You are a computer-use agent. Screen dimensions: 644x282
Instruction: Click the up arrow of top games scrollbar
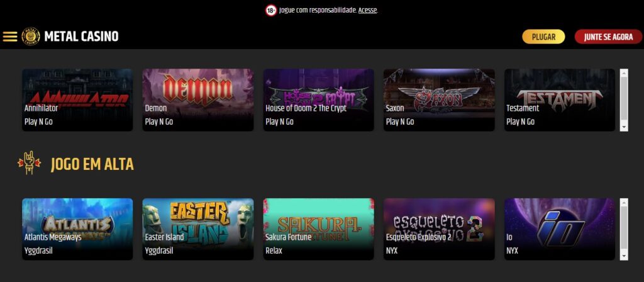click(x=624, y=73)
